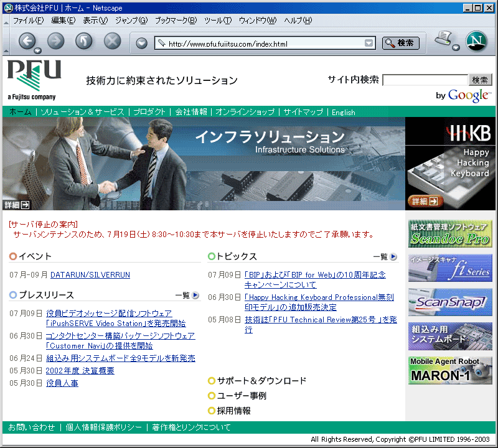Select English in the navigation bar
The height and width of the screenshot is (448, 498).
344,112
